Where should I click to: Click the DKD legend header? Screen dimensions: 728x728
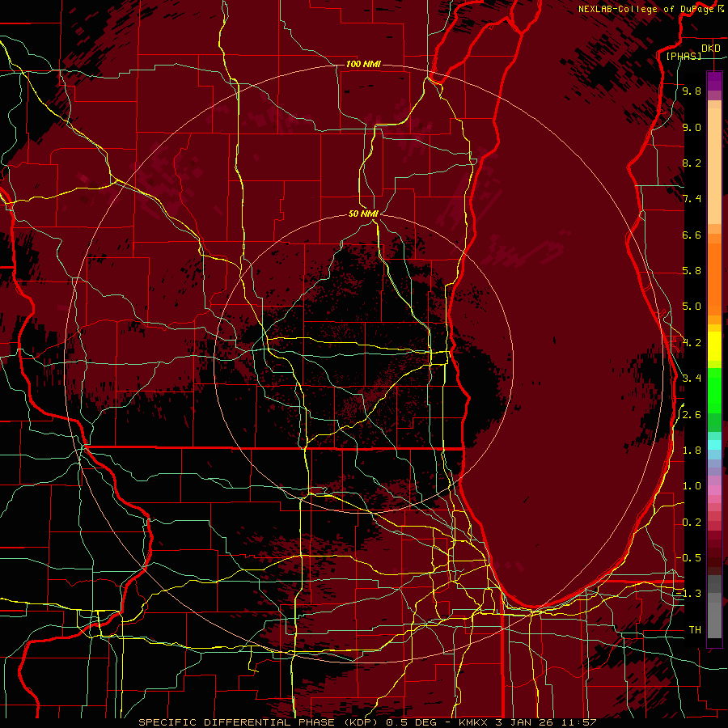[x=710, y=49]
